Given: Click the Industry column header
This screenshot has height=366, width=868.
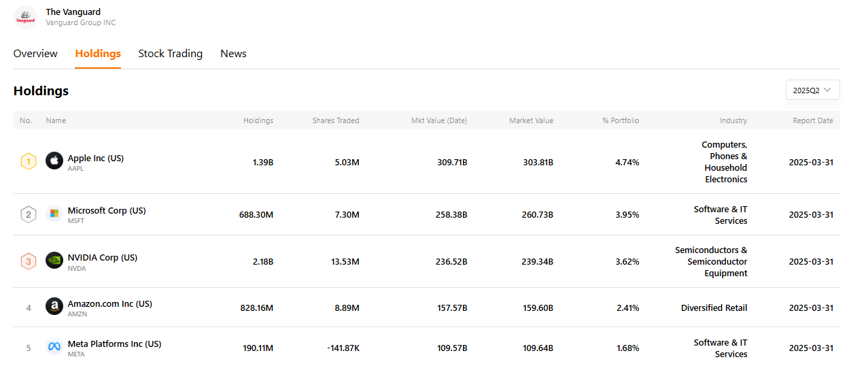Looking at the screenshot, I should [733, 120].
